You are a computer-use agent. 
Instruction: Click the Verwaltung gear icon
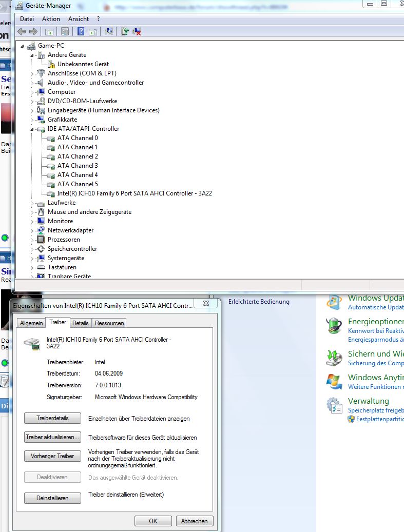pyautogui.click(x=334, y=405)
